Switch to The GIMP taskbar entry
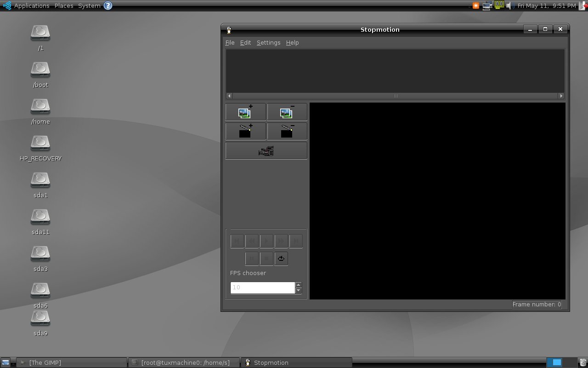Image resolution: width=588 pixels, height=368 pixels. click(72, 362)
